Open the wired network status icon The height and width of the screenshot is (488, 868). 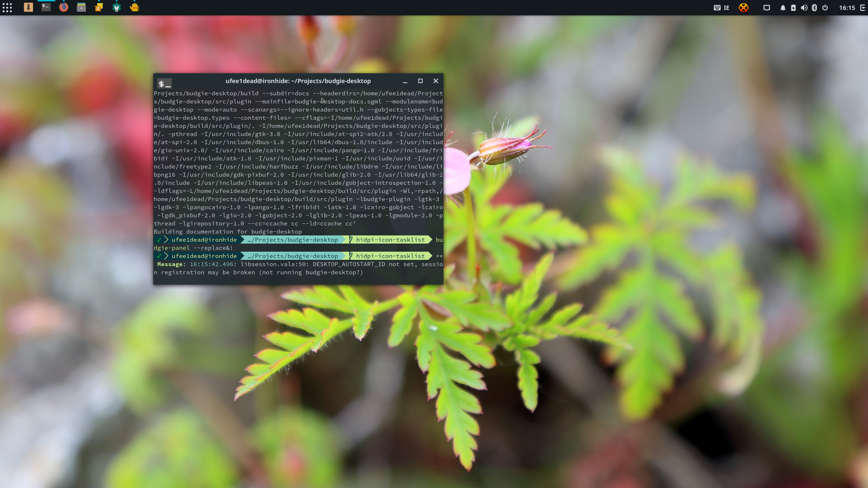[x=767, y=8]
